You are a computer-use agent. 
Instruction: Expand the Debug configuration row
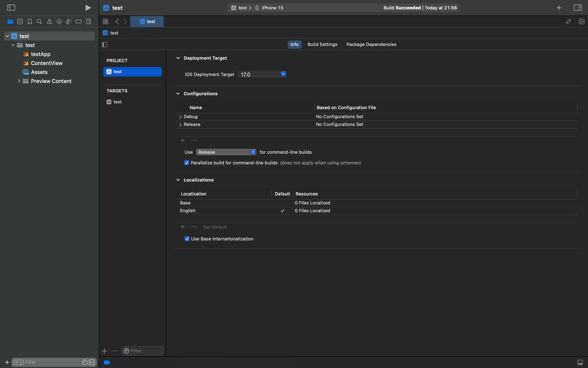pyautogui.click(x=180, y=117)
